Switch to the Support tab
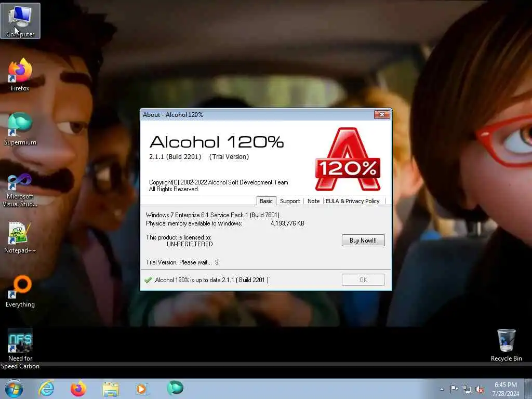The width and height of the screenshot is (532, 399). (290, 201)
